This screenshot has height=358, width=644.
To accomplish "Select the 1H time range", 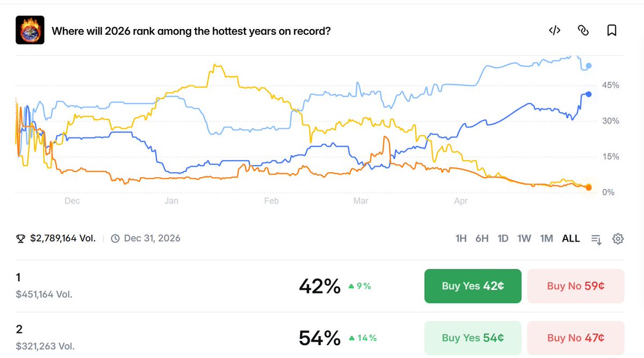I will (461, 239).
